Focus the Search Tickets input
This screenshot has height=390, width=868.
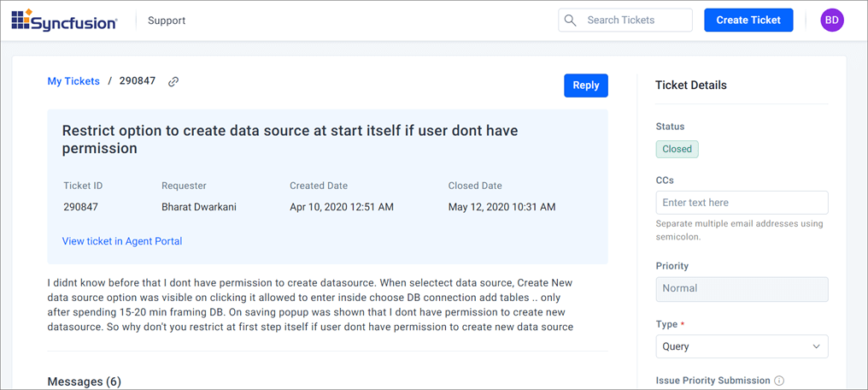[636, 21]
